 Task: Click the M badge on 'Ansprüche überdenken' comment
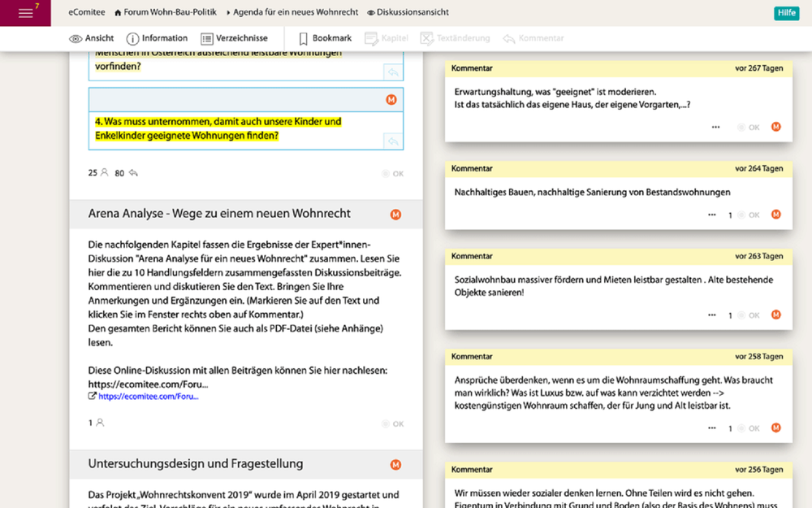[775, 428]
